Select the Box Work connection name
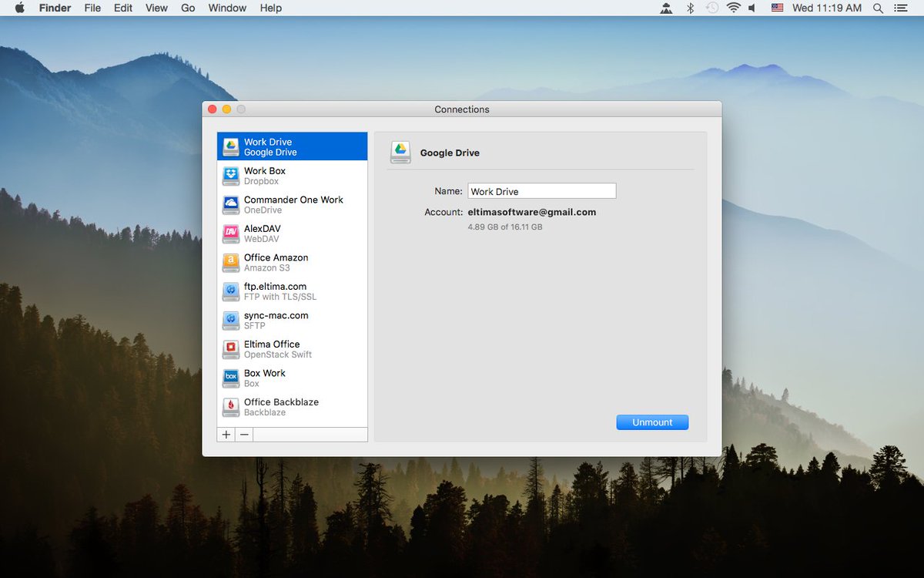This screenshot has height=578, width=924. [x=265, y=373]
